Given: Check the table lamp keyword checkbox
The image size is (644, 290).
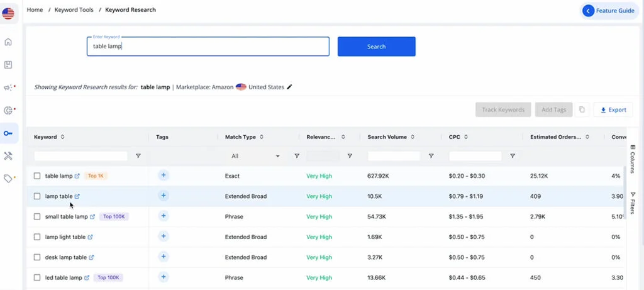Looking at the screenshot, I should tap(37, 176).
